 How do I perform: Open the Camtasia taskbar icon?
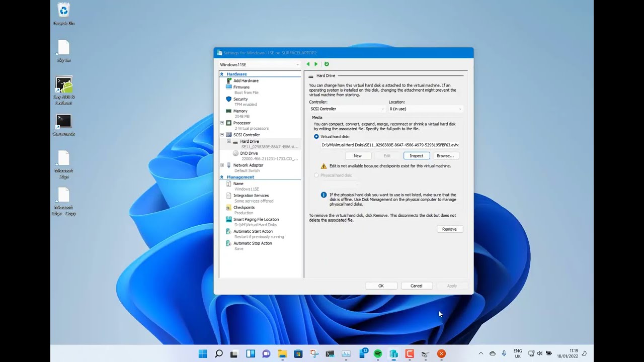[x=410, y=354]
